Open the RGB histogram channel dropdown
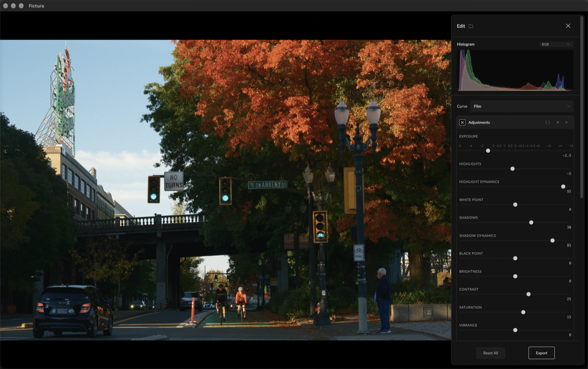This screenshot has width=588, height=369. tap(556, 44)
